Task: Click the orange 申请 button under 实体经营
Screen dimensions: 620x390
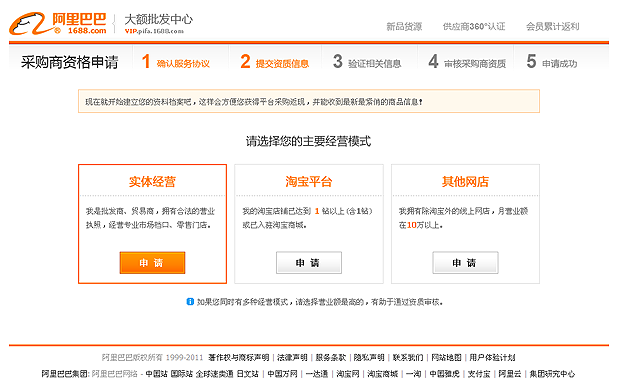Action: pos(152,263)
